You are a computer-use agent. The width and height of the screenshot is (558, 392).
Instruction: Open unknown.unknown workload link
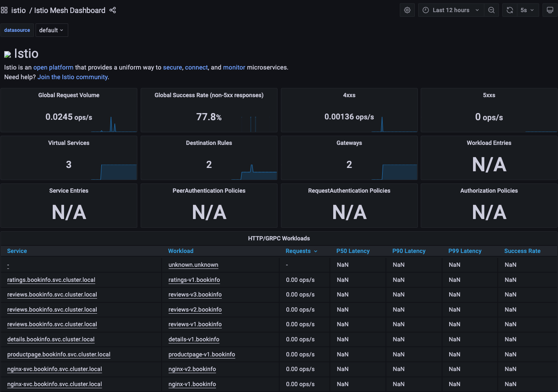[x=193, y=265]
